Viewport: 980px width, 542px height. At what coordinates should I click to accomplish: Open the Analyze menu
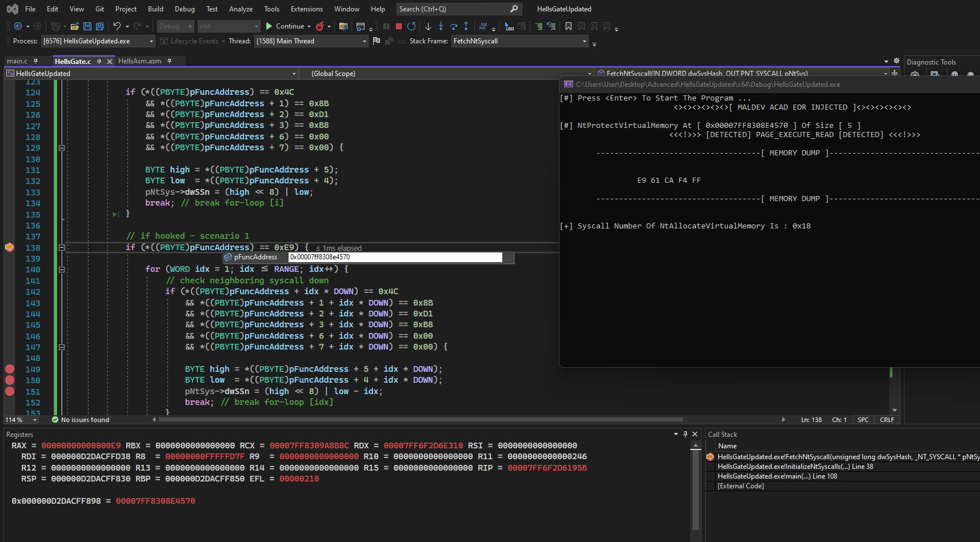click(241, 9)
